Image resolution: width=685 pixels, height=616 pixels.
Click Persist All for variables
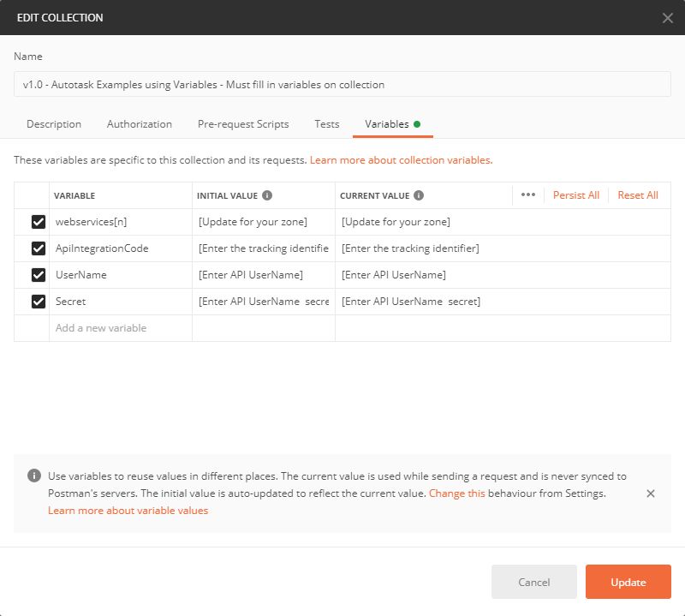pos(576,195)
